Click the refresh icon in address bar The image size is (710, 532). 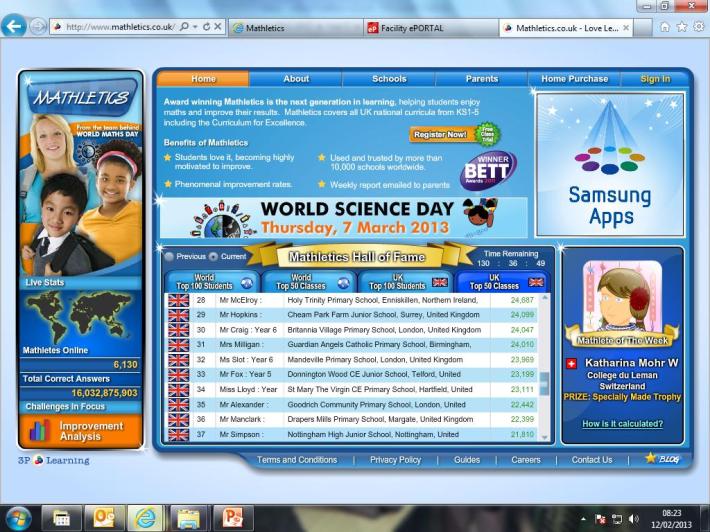(x=205, y=27)
